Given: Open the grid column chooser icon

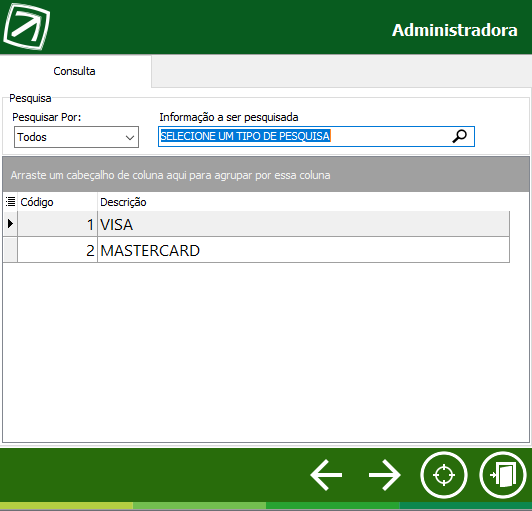Looking at the screenshot, I should point(11,202).
